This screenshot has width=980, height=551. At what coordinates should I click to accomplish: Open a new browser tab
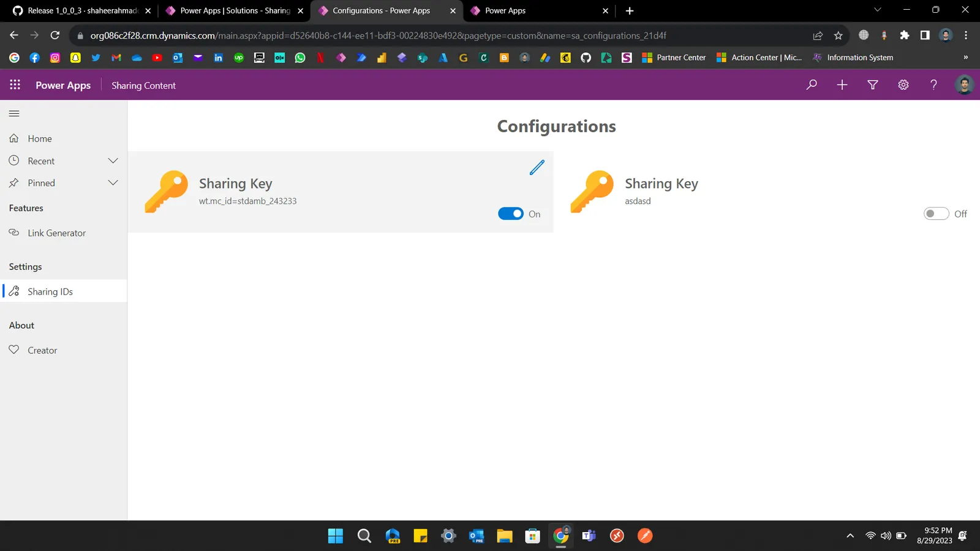coord(630,10)
